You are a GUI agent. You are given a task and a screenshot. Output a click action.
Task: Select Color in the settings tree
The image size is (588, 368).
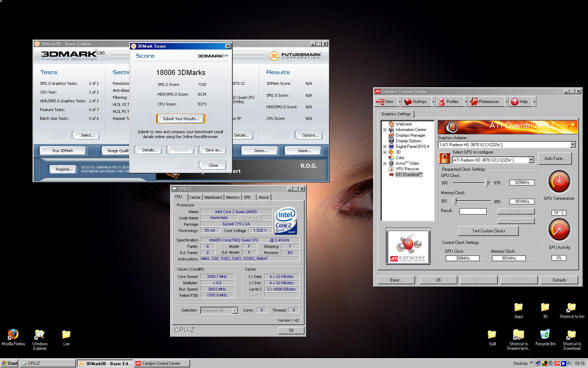pyautogui.click(x=400, y=158)
